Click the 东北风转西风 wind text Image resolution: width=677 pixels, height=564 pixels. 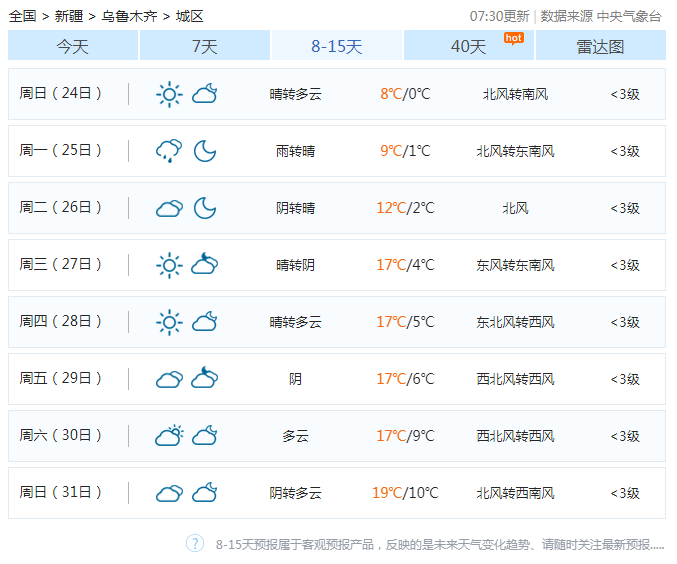point(516,322)
